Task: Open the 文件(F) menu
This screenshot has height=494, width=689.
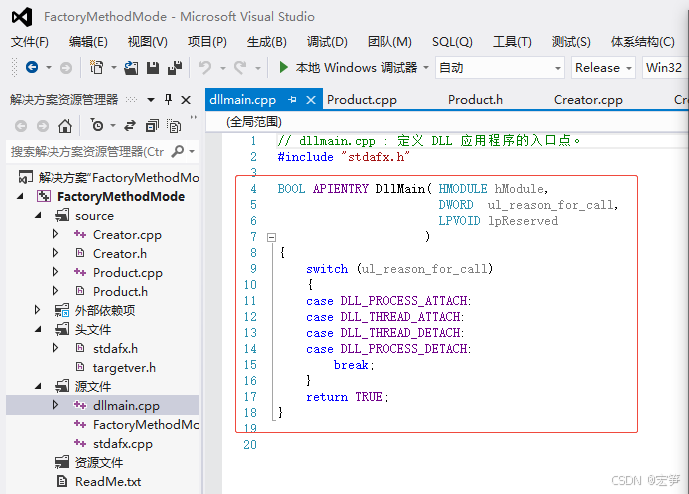Action: 29,42
